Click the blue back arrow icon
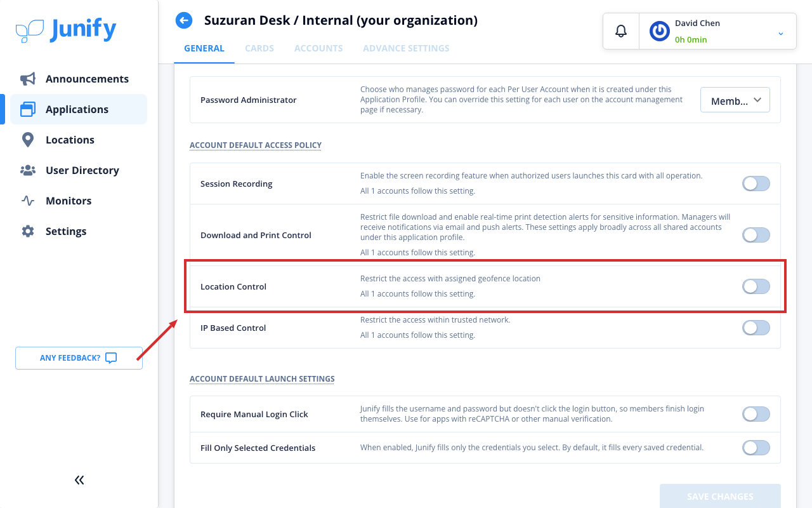The image size is (812, 508). click(x=184, y=20)
